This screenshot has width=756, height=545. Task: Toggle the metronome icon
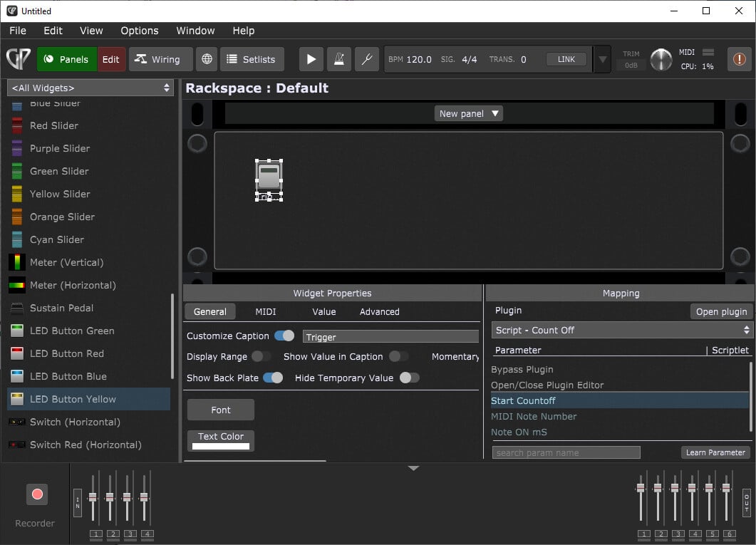pyautogui.click(x=338, y=59)
